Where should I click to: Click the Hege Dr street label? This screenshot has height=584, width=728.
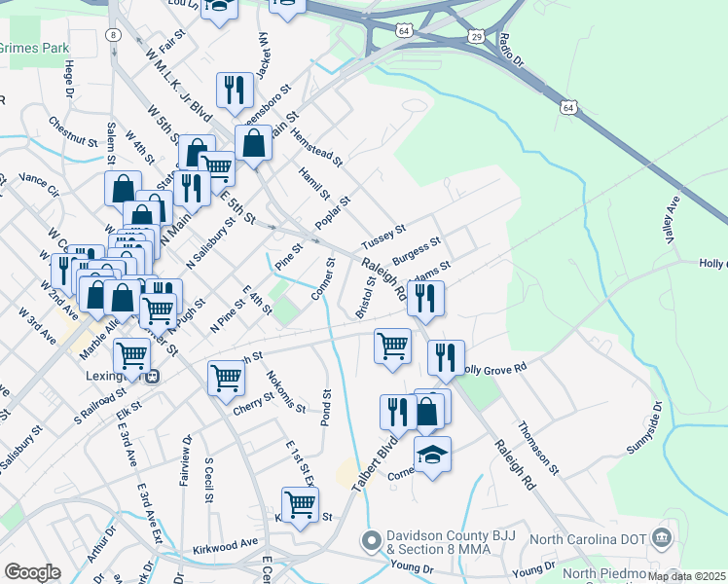pos(69,79)
